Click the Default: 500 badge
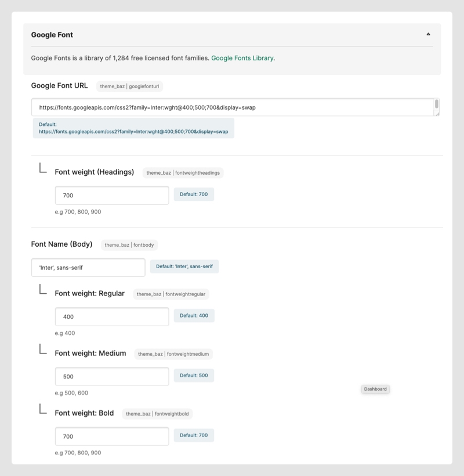The image size is (464, 476). click(194, 376)
